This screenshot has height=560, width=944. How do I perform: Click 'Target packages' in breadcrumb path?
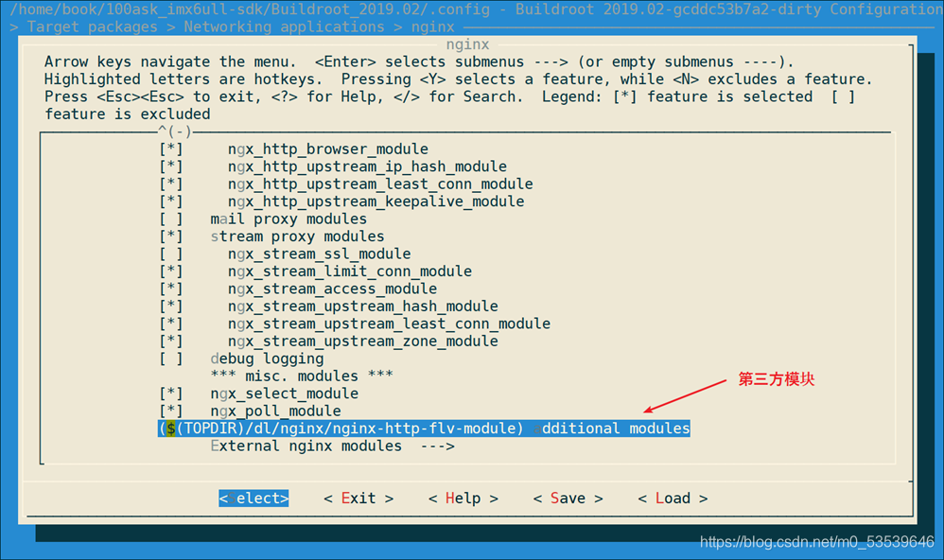pyautogui.click(x=92, y=27)
